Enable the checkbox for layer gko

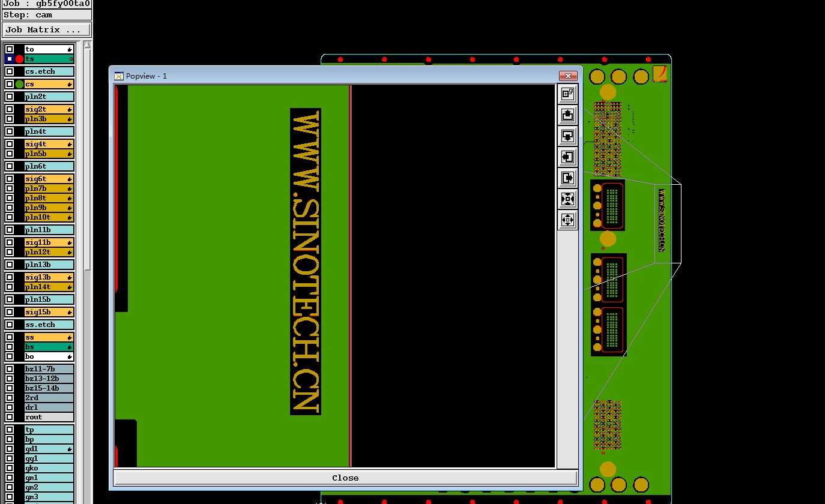click(x=10, y=468)
